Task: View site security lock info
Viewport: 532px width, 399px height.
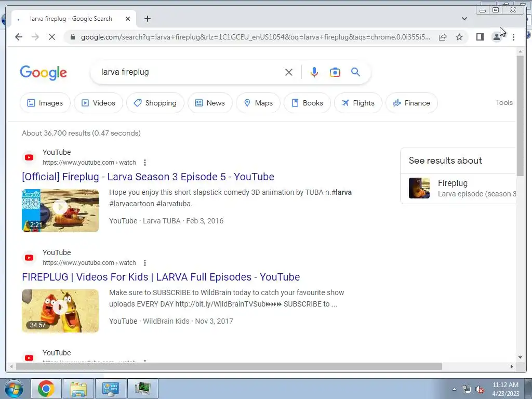Action: click(72, 37)
